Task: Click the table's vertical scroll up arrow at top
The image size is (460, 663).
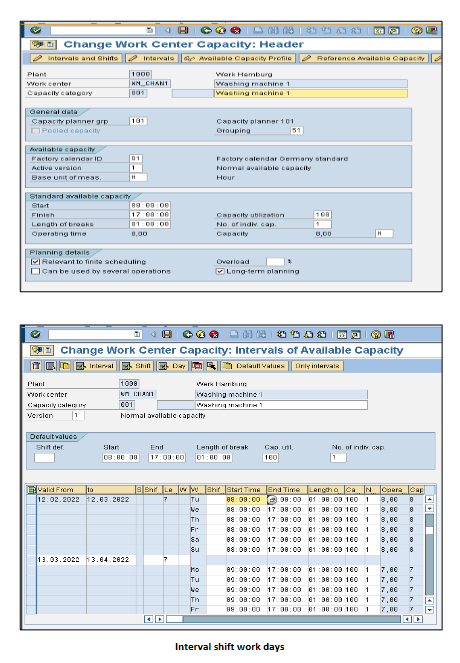Action: [429, 499]
